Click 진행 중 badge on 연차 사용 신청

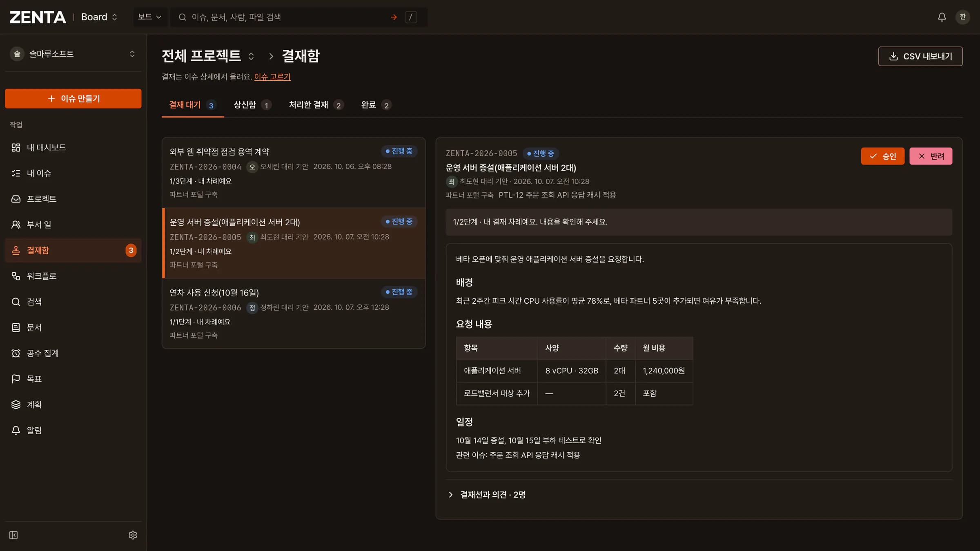coord(399,292)
